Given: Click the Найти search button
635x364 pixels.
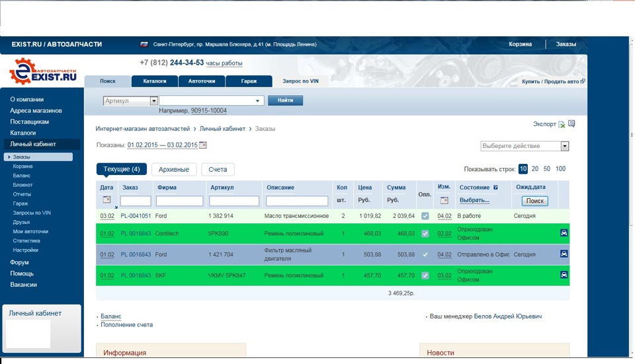Looking at the screenshot, I should point(285,100).
